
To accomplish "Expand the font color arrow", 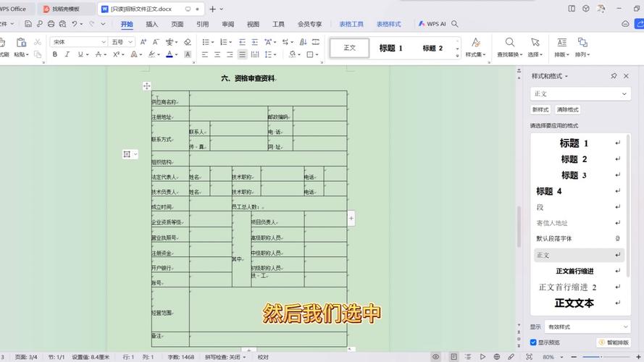I will point(177,54).
